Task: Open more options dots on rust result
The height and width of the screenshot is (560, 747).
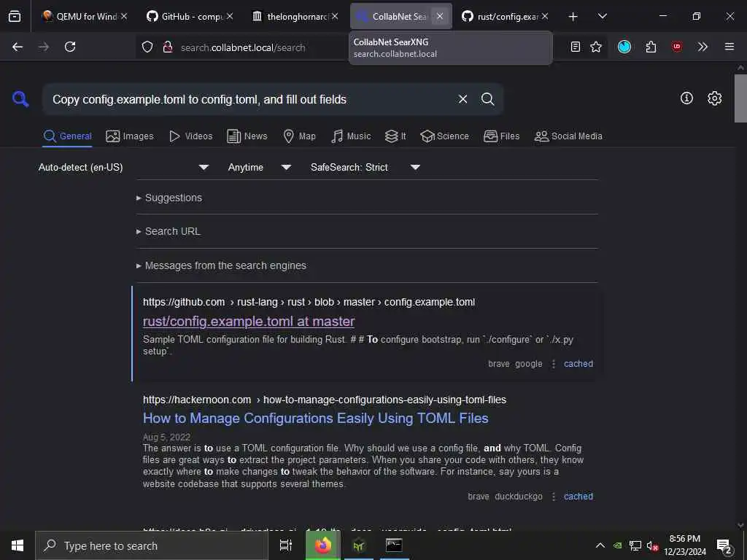Action: [554, 364]
